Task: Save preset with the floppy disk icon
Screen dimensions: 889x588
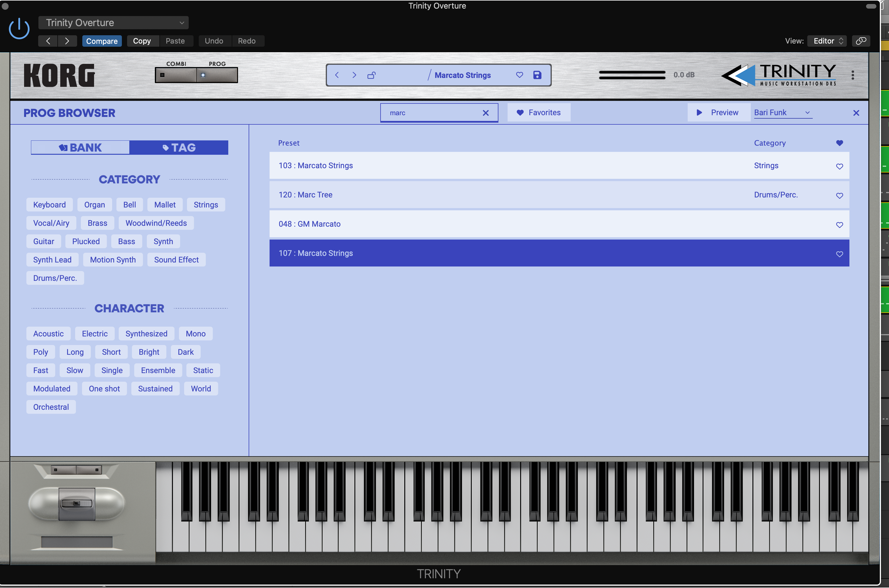Action: pyautogui.click(x=537, y=75)
